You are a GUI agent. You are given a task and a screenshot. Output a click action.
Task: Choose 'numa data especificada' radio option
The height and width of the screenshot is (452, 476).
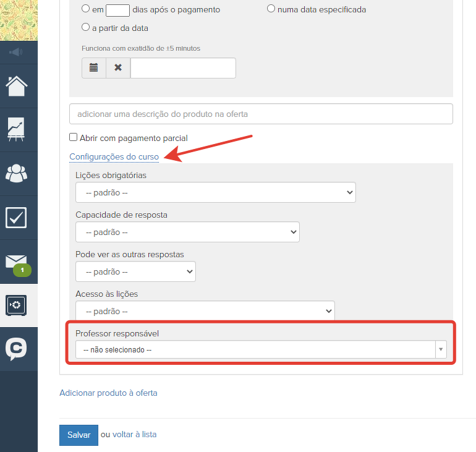(271, 9)
